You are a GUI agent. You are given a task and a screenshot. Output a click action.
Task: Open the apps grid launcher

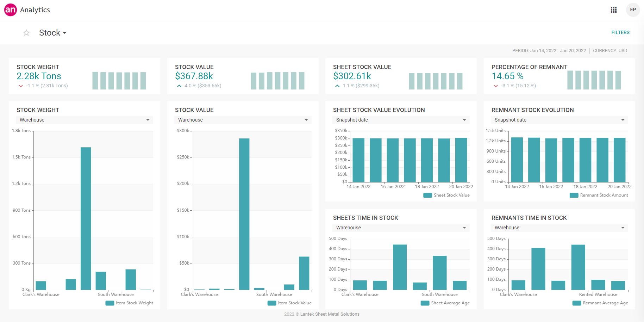point(613,10)
